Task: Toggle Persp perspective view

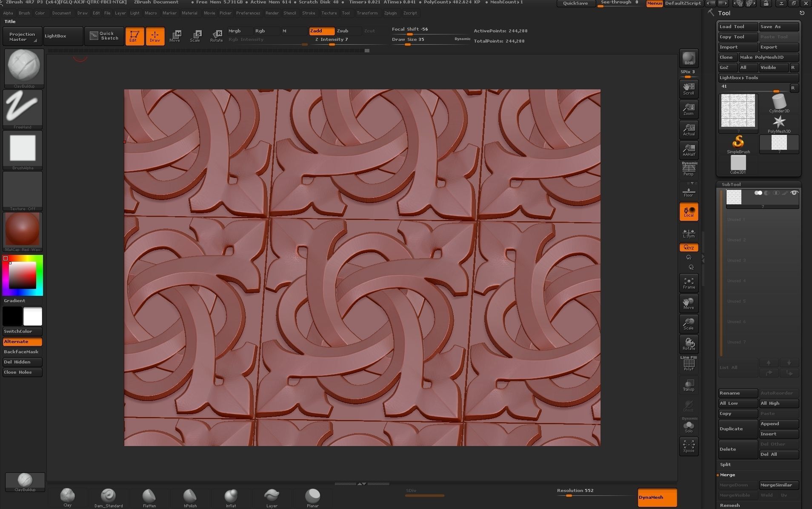Action: pyautogui.click(x=689, y=169)
